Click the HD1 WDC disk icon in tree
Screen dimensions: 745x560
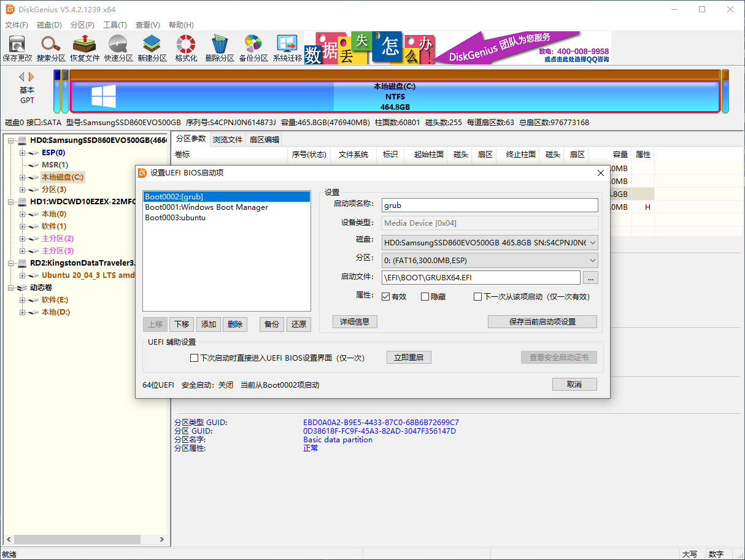point(22,202)
